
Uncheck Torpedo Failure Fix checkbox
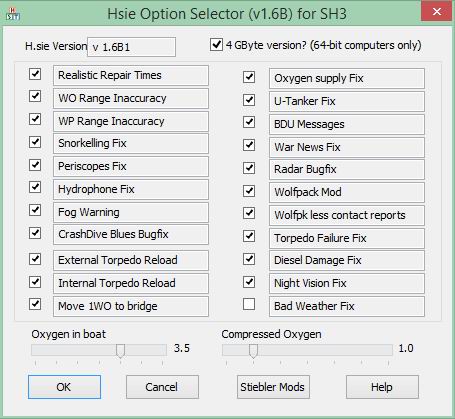pos(249,236)
